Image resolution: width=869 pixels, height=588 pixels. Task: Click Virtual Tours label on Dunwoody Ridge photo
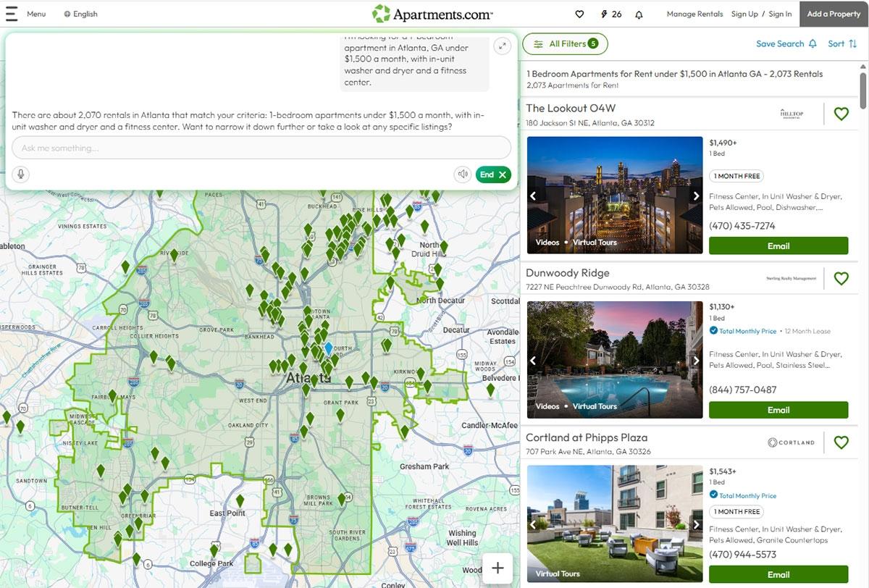pyautogui.click(x=595, y=406)
